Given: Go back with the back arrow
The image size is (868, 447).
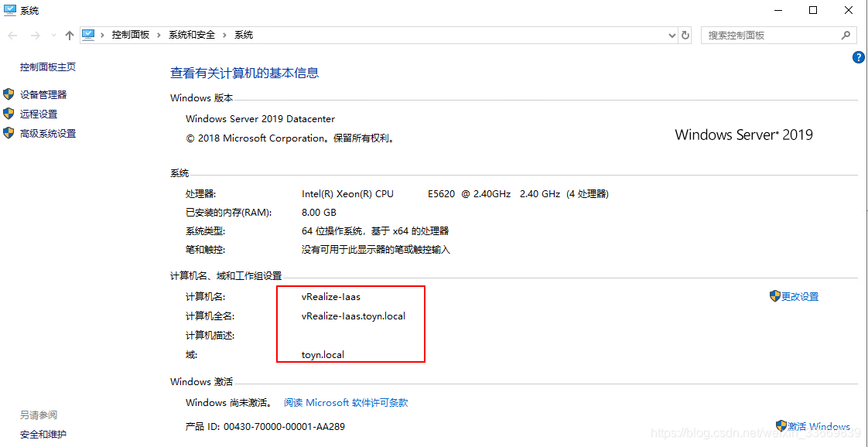Looking at the screenshot, I should [x=12, y=36].
